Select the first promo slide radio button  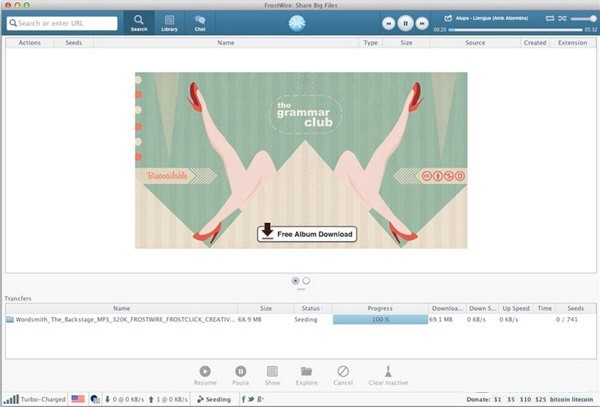[x=295, y=281]
